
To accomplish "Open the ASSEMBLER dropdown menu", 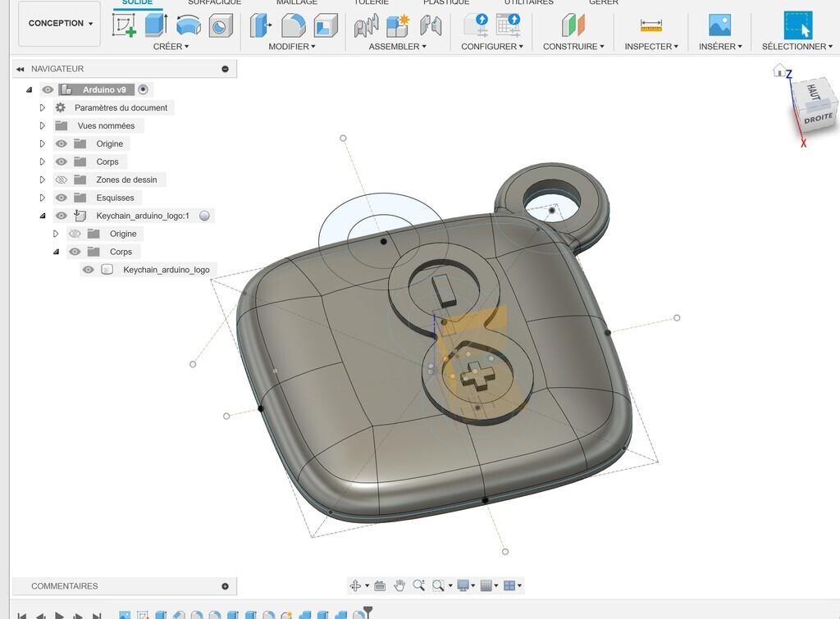I will click(398, 47).
